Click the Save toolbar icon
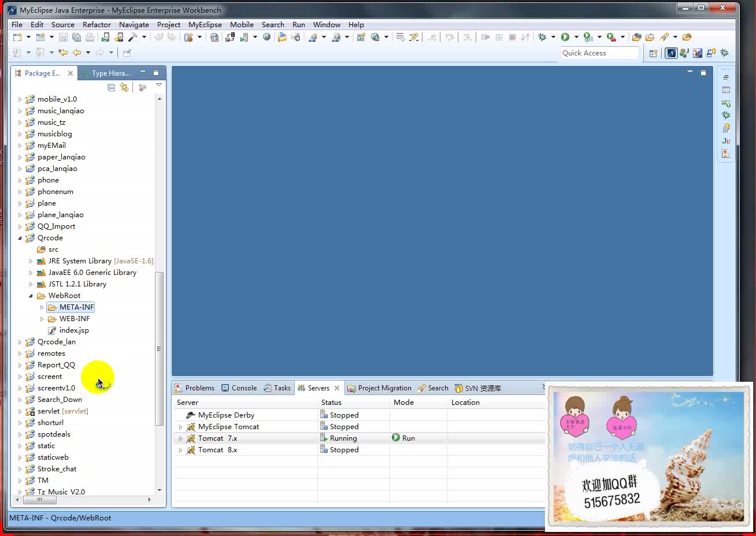 pos(63,37)
